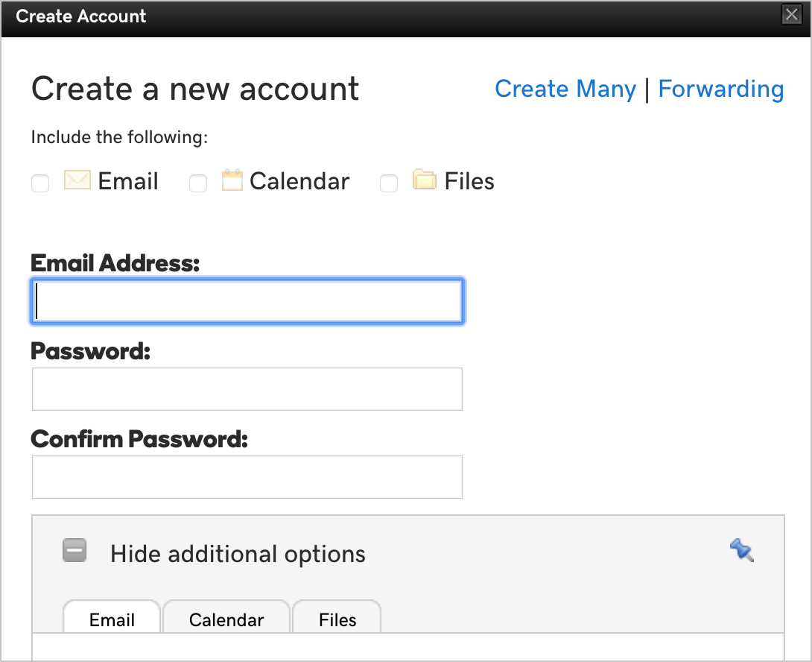Click the yellow folder icon for Files

click(x=424, y=180)
